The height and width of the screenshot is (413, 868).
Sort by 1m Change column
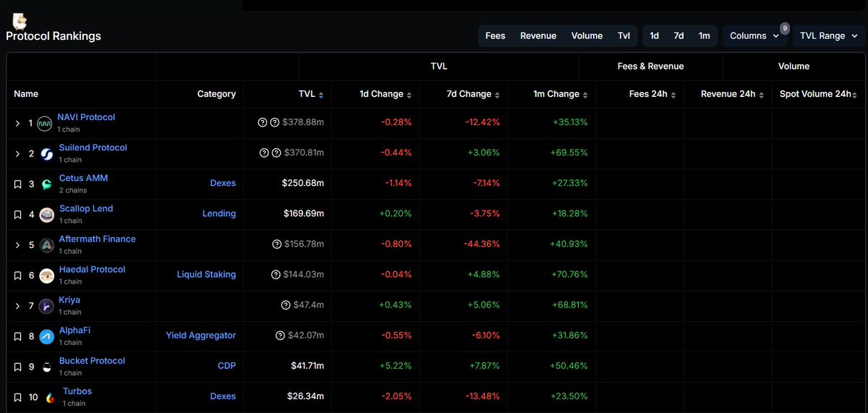point(586,95)
